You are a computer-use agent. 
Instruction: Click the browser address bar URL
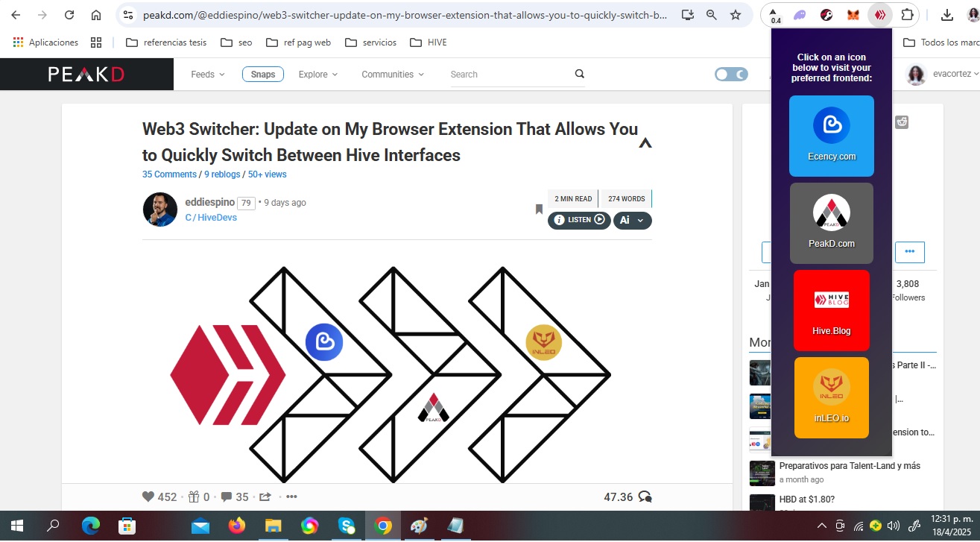click(x=405, y=15)
